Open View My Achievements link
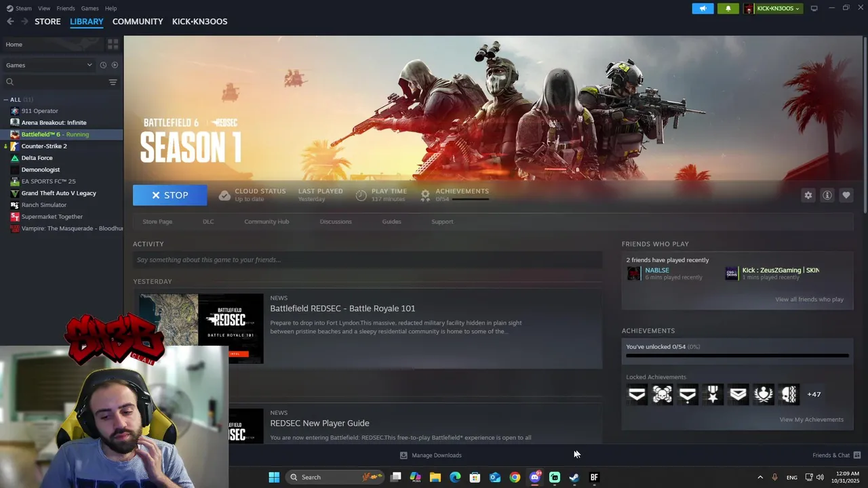The width and height of the screenshot is (868, 488). pyautogui.click(x=811, y=420)
